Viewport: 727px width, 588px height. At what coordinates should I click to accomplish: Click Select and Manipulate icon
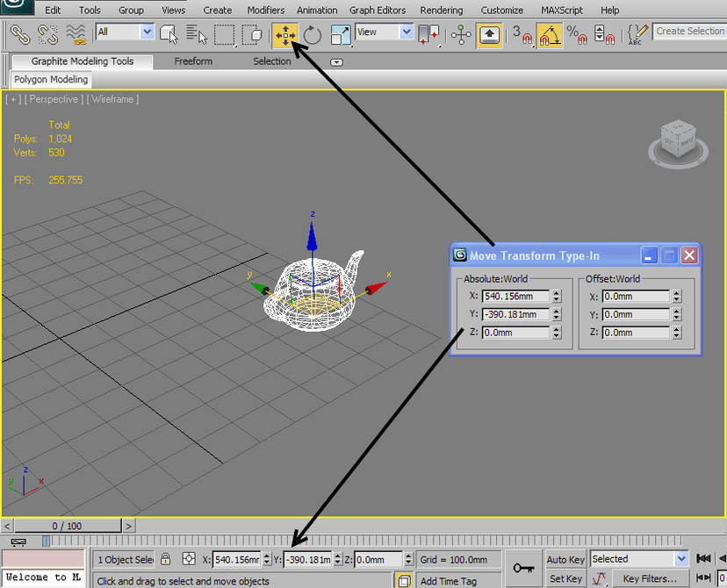point(461,35)
